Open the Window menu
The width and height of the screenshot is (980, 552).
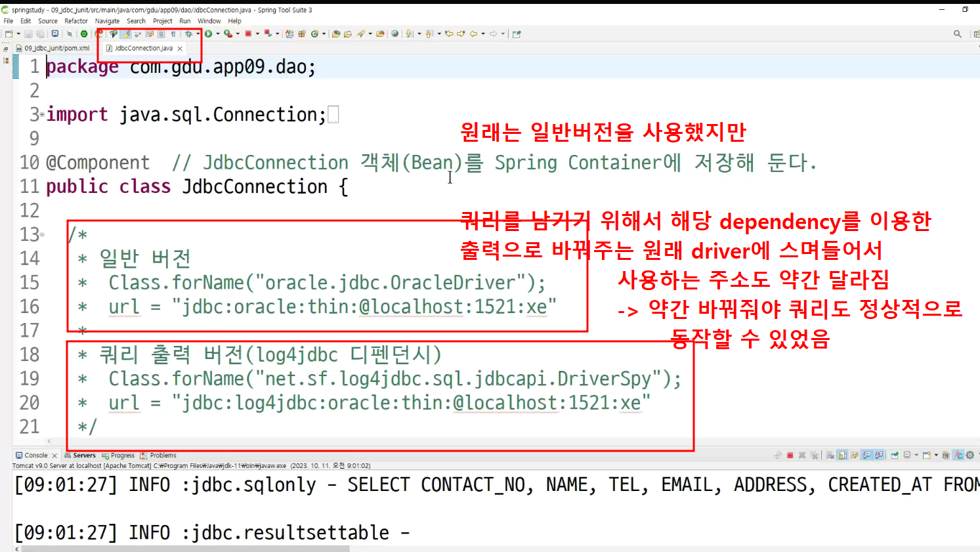point(209,21)
